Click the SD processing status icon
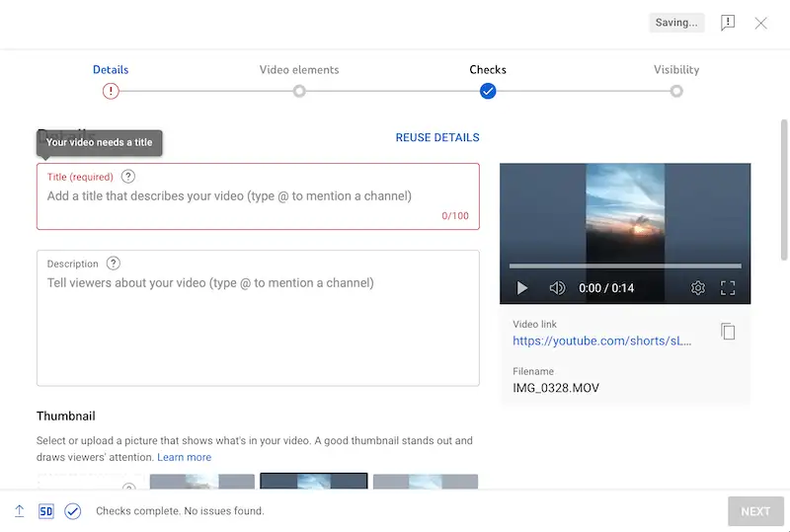Screen dimensions: 790x532 coord(46,511)
